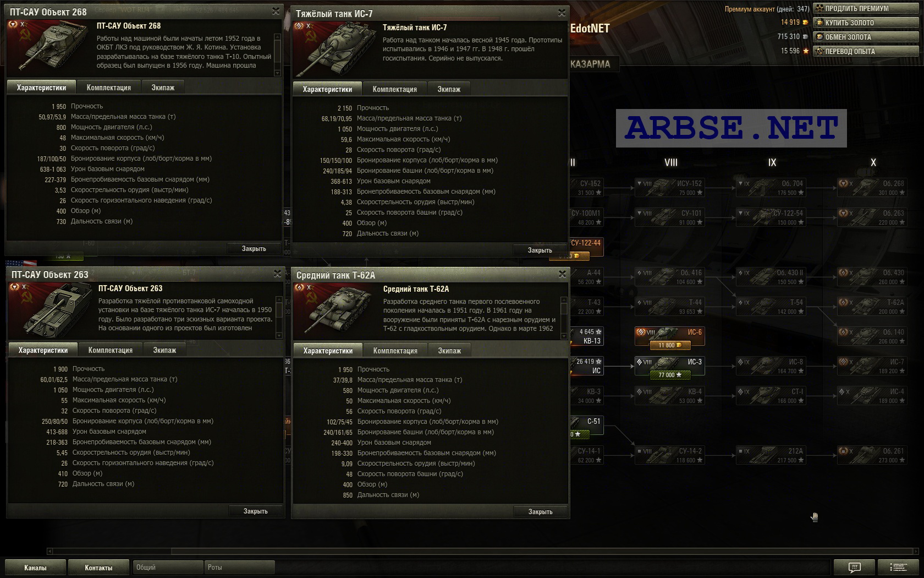
Task: Click Объект 263 tank thumbnail image
Action: click(x=51, y=310)
